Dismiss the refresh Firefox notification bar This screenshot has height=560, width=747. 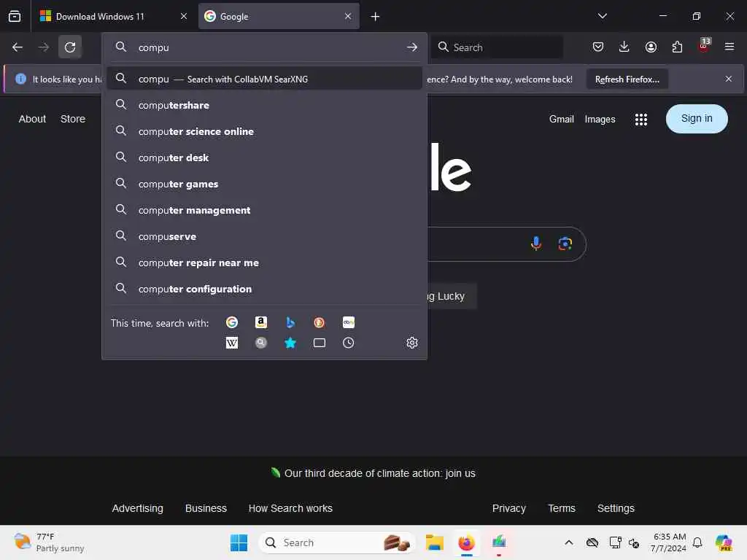pos(729,79)
